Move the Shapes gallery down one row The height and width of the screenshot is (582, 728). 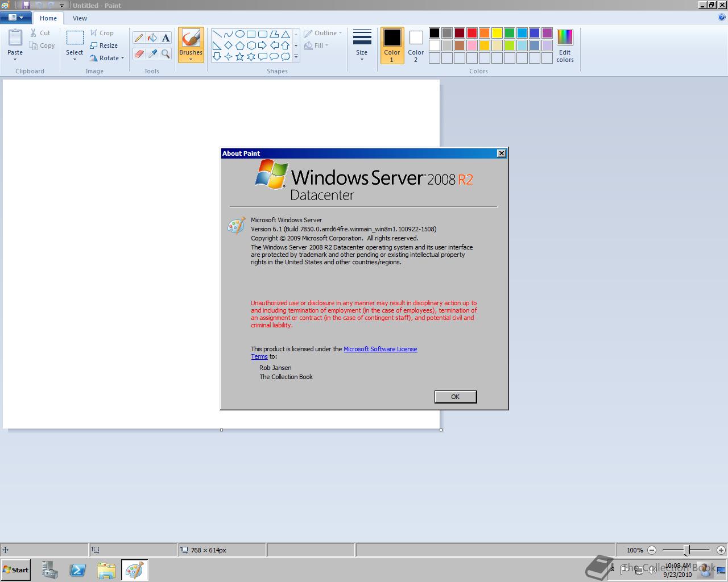coord(296,45)
